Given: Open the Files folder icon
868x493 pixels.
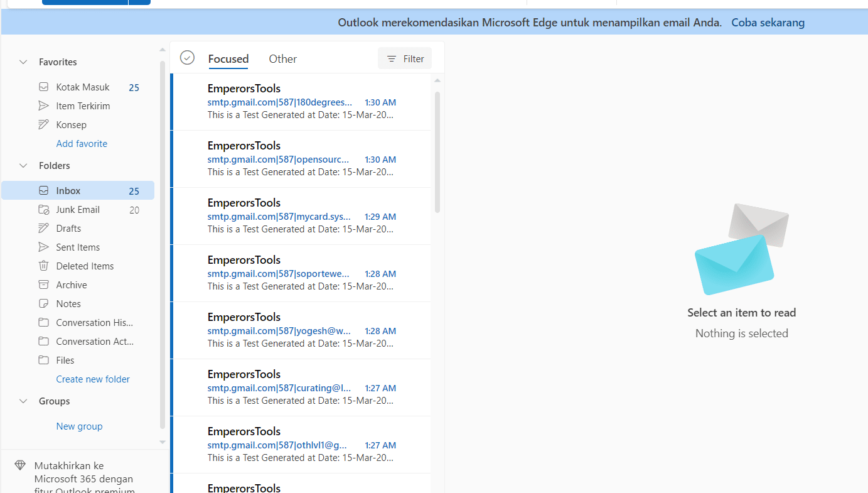Looking at the screenshot, I should coord(43,360).
